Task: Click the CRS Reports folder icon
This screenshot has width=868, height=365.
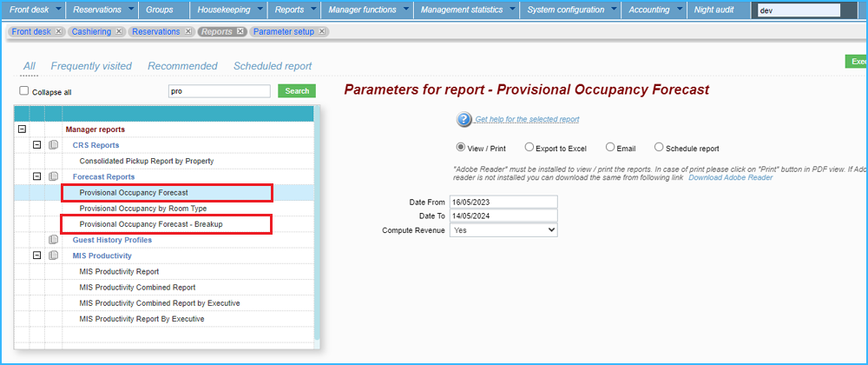Action: (x=53, y=145)
